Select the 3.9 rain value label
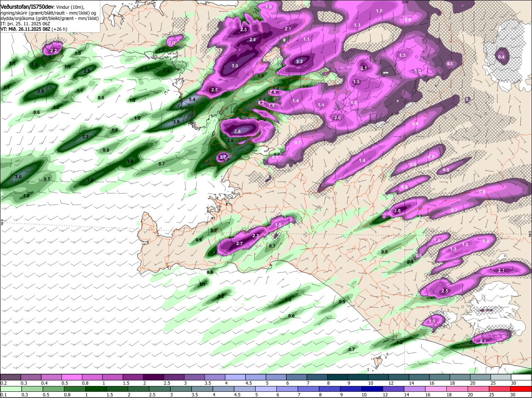532x398 pixels. tap(176, 122)
